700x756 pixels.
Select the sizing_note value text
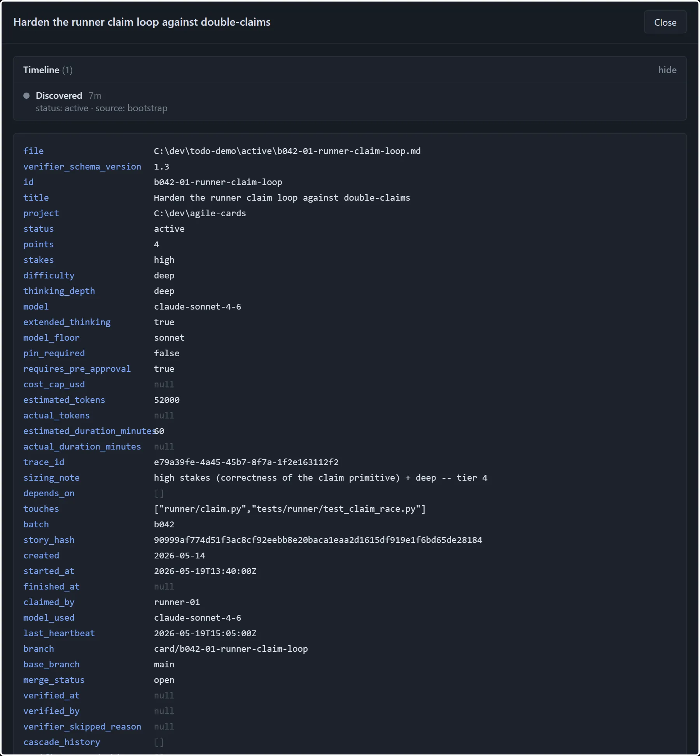click(320, 478)
